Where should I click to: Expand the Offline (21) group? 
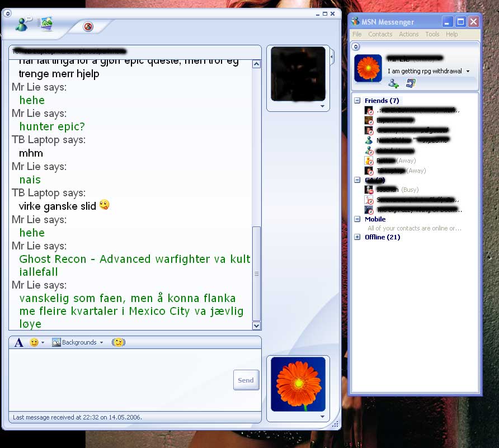[357, 237]
